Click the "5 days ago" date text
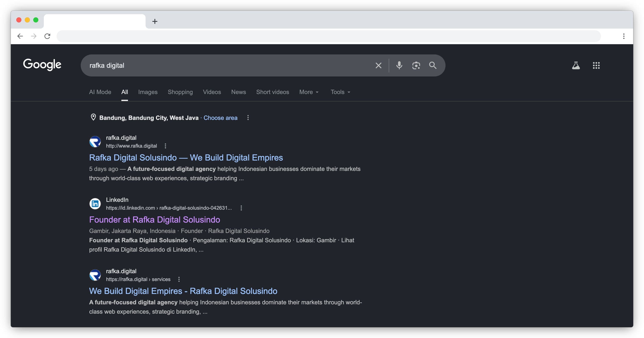 coord(104,169)
